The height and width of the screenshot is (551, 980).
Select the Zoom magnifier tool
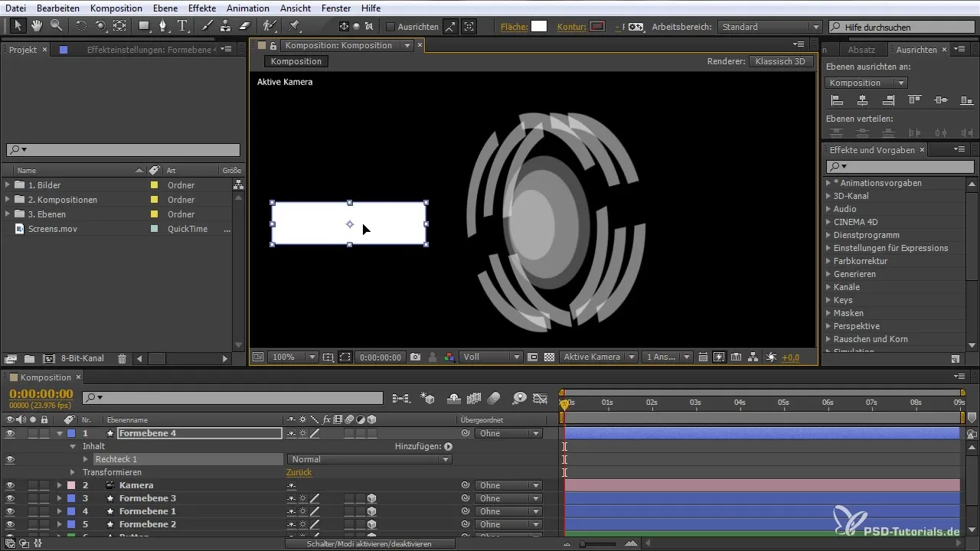56,25
